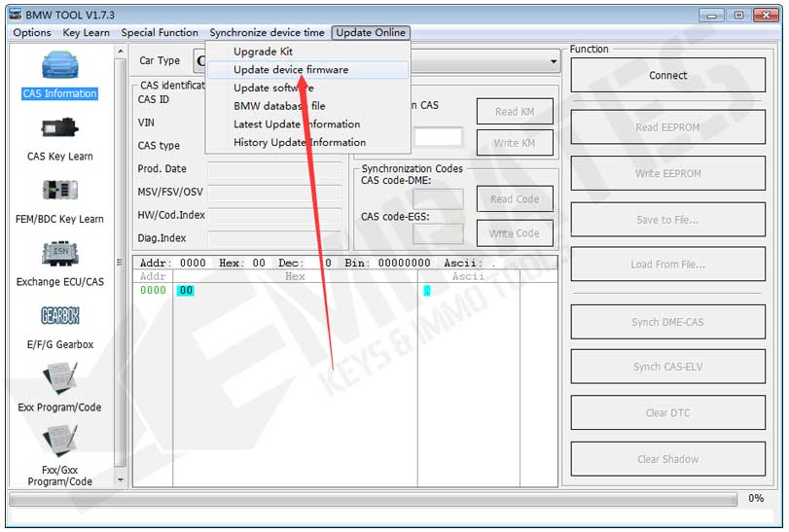Viewport: 789px width, 532px height.
Task: Select the Exchange ECU/CAS icon
Action: pyautogui.click(x=60, y=254)
